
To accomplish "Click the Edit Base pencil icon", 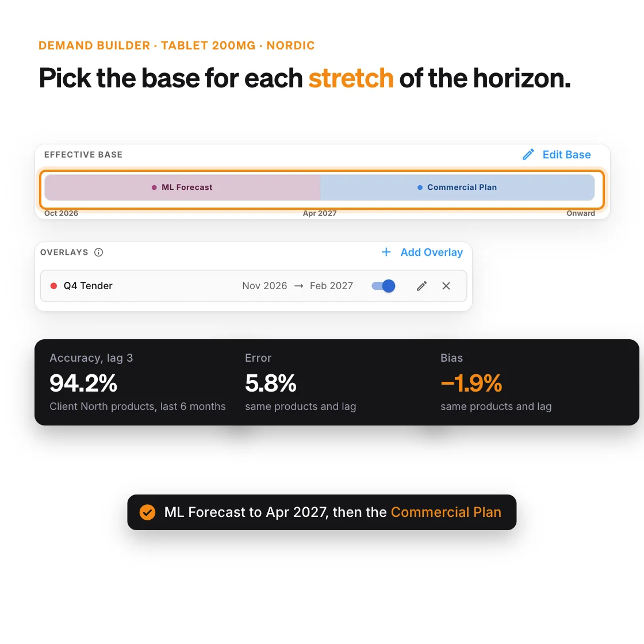I will click(x=528, y=155).
